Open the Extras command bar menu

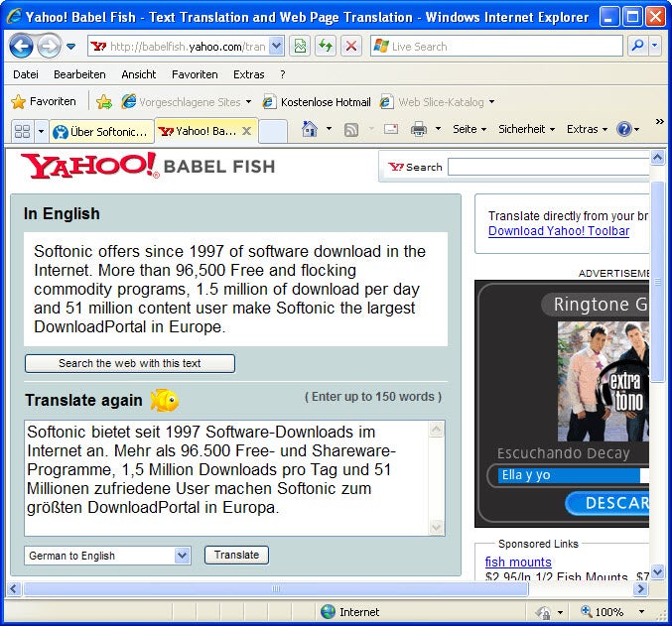[x=587, y=129]
